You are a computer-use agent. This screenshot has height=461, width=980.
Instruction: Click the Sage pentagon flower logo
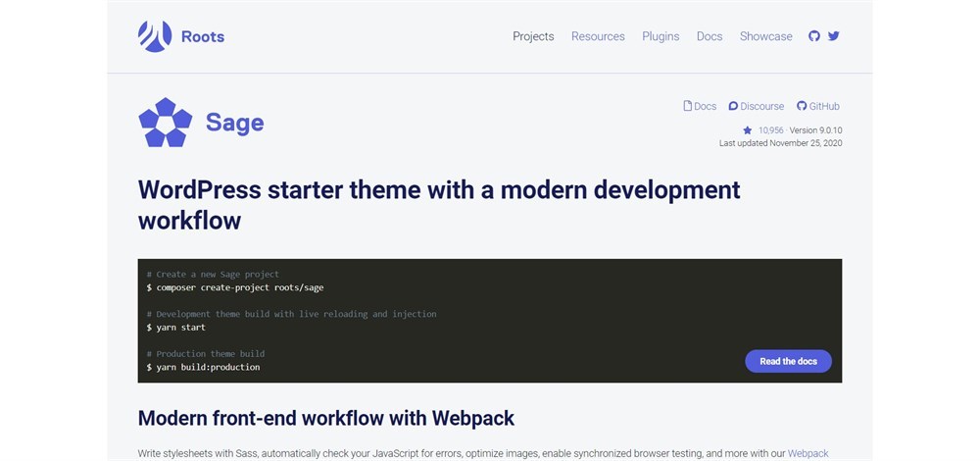click(165, 123)
